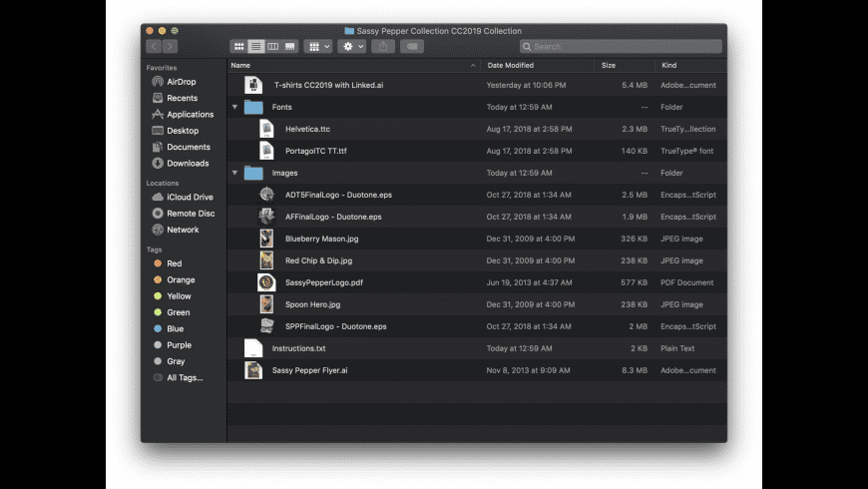This screenshot has width=868, height=489.
Task: Collapse the Images folder disclosure triangle
Action: click(235, 173)
